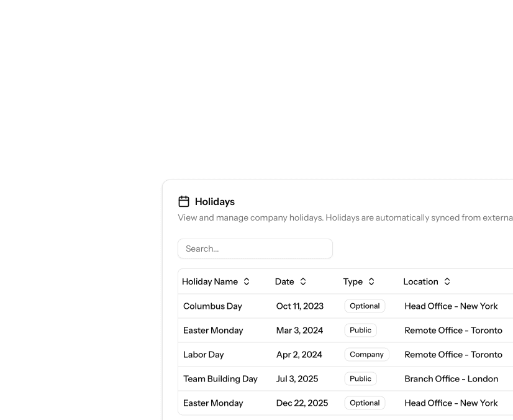Sort by Holiday Name column arrows

pyautogui.click(x=247, y=281)
